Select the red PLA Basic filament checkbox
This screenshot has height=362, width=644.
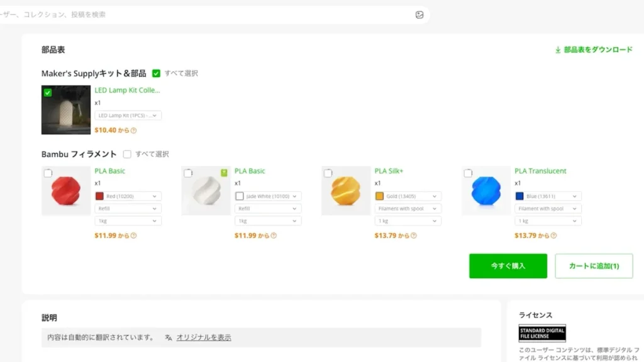point(48,173)
